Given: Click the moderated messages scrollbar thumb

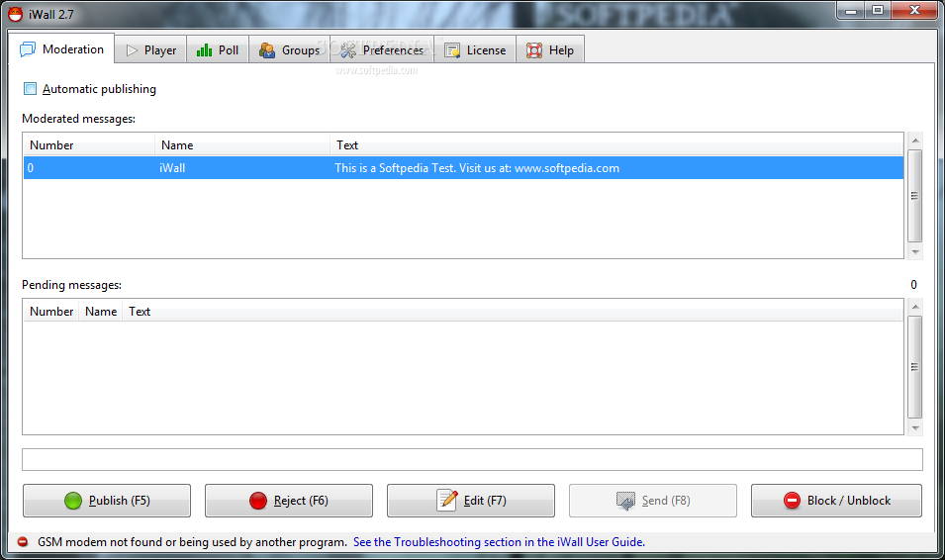Looking at the screenshot, I should click(915, 196).
